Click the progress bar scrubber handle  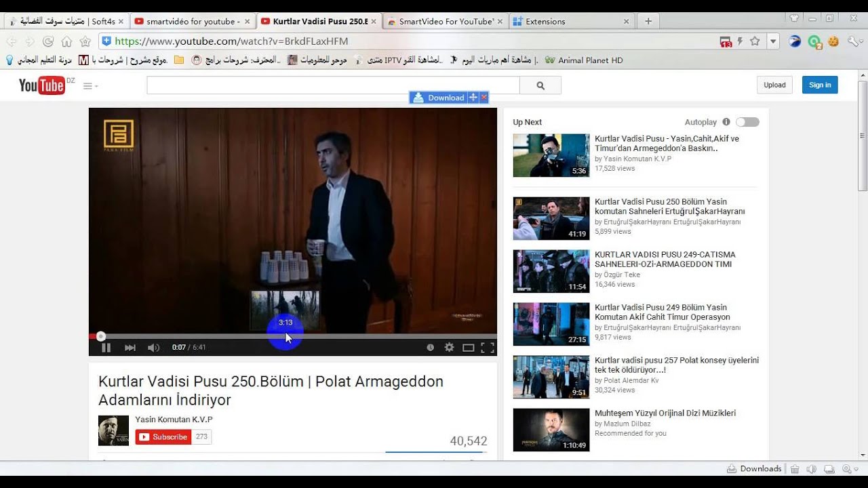click(x=101, y=336)
